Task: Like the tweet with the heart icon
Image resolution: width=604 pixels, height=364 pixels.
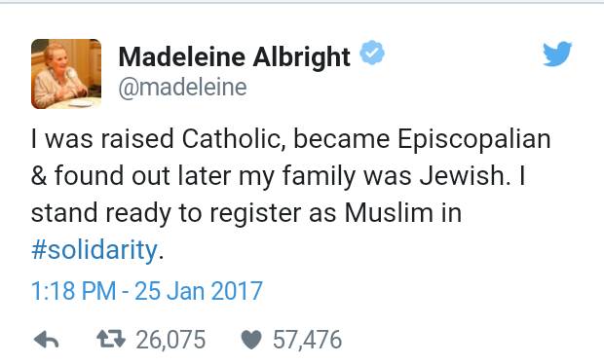Action: coord(251,340)
